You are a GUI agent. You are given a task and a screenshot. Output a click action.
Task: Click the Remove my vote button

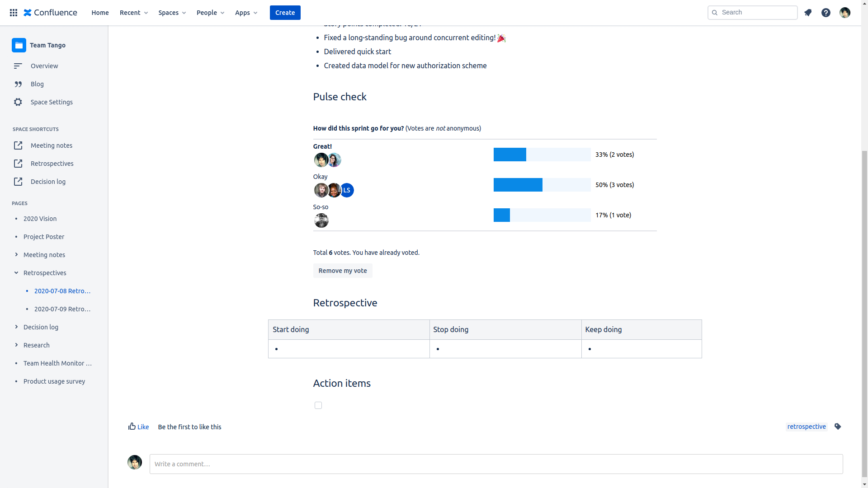pos(343,271)
